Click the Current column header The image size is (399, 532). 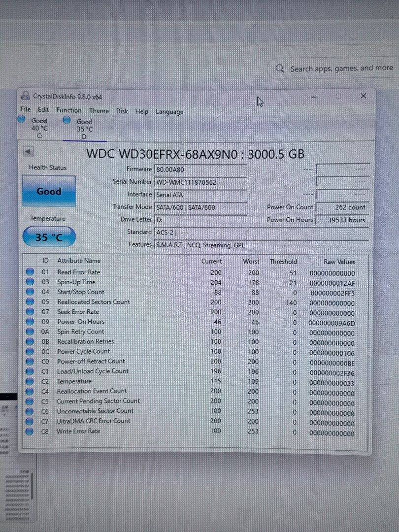pyautogui.click(x=211, y=261)
